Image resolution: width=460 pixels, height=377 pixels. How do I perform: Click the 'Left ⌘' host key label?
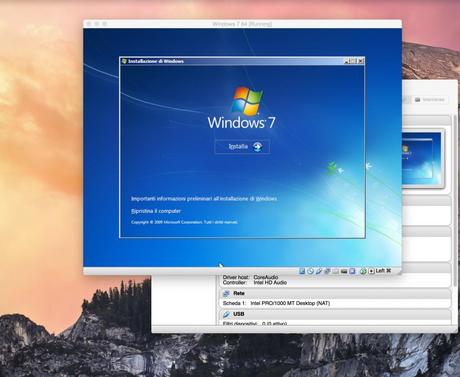point(383,271)
